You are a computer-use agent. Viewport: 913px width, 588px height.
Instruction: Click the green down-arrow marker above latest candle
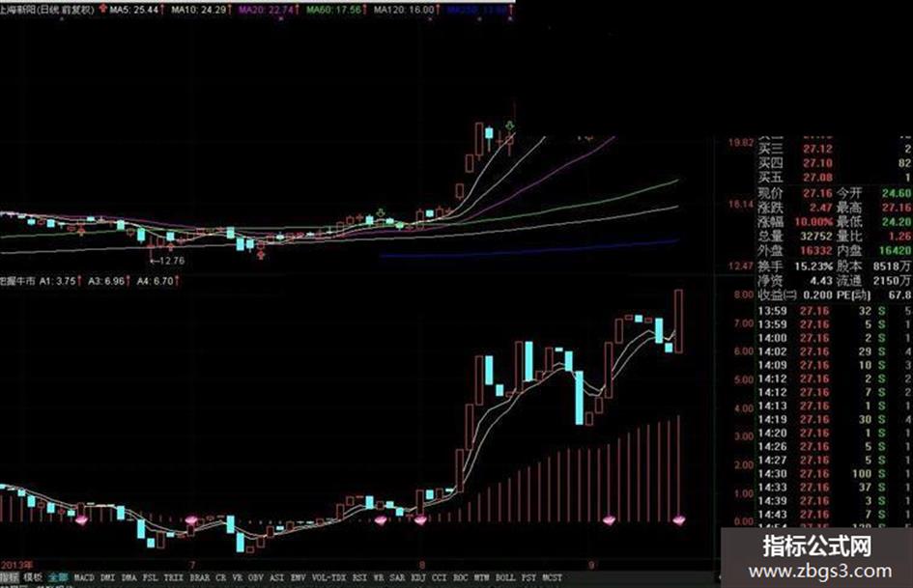[510, 126]
